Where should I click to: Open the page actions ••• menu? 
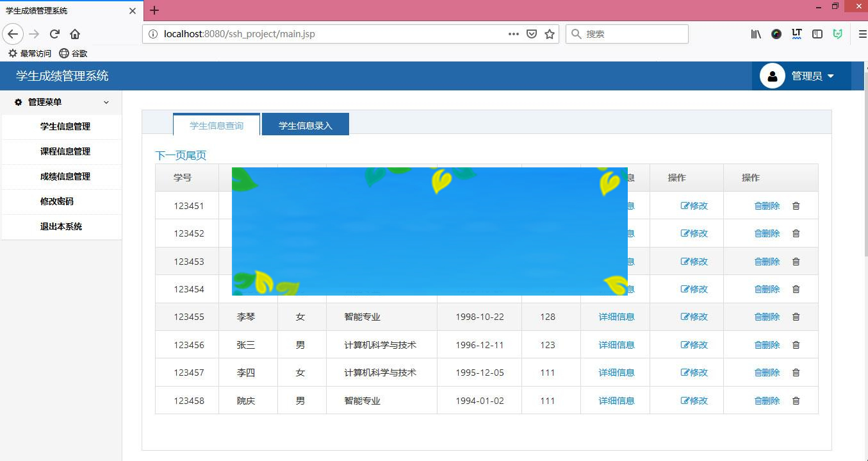pyautogui.click(x=513, y=34)
